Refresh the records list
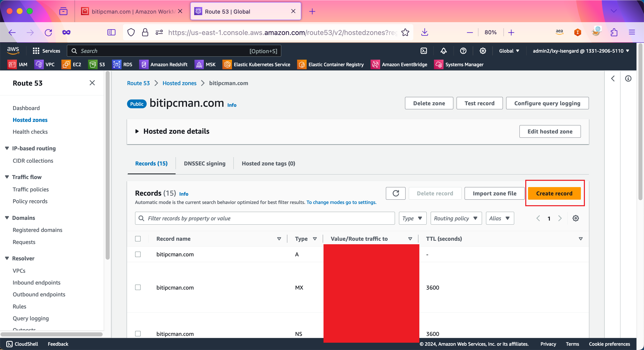 pyautogui.click(x=396, y=193)
